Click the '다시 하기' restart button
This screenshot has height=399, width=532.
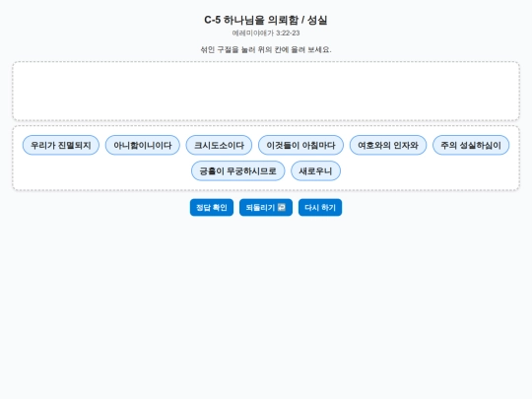[x=320, y=207]
